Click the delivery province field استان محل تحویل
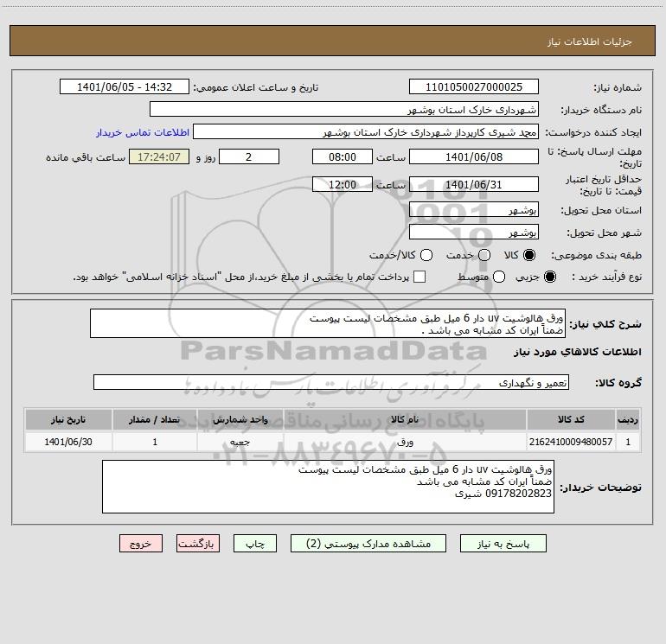This screenshot has width=666, height=644. 474,209
